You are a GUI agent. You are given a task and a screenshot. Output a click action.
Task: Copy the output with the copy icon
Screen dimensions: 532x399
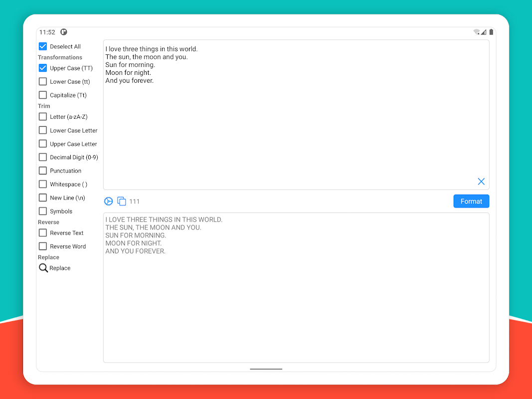(122, 201)
